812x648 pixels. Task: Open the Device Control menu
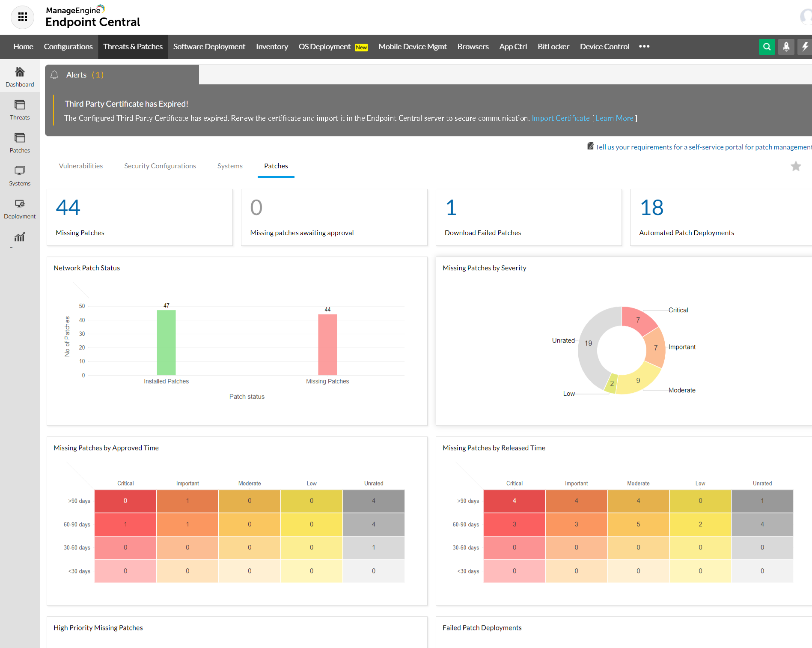[x=604, y=47]
